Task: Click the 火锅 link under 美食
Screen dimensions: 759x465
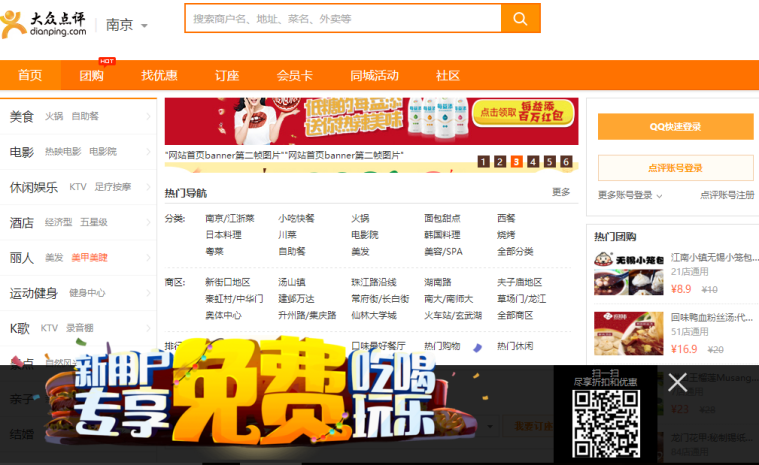Action: tap(54, 117)
